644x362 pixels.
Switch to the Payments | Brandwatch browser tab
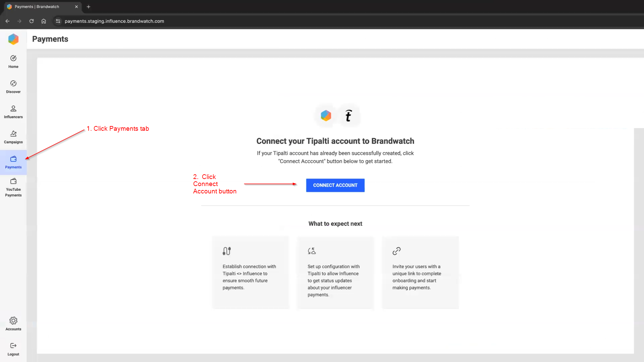point(37,6)
